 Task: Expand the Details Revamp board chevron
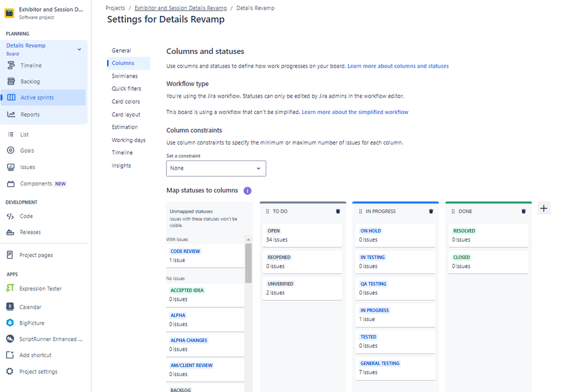[79, 49]
